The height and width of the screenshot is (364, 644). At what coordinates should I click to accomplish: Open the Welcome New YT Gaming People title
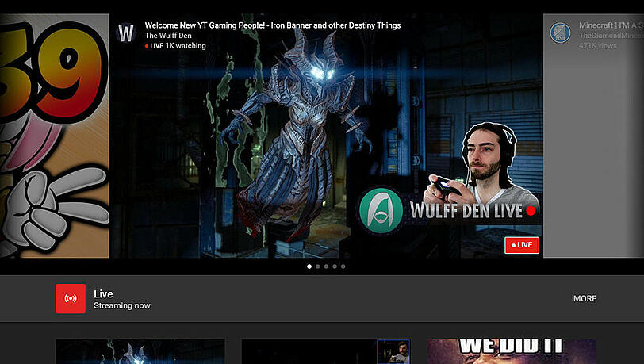tap(273, 25)
